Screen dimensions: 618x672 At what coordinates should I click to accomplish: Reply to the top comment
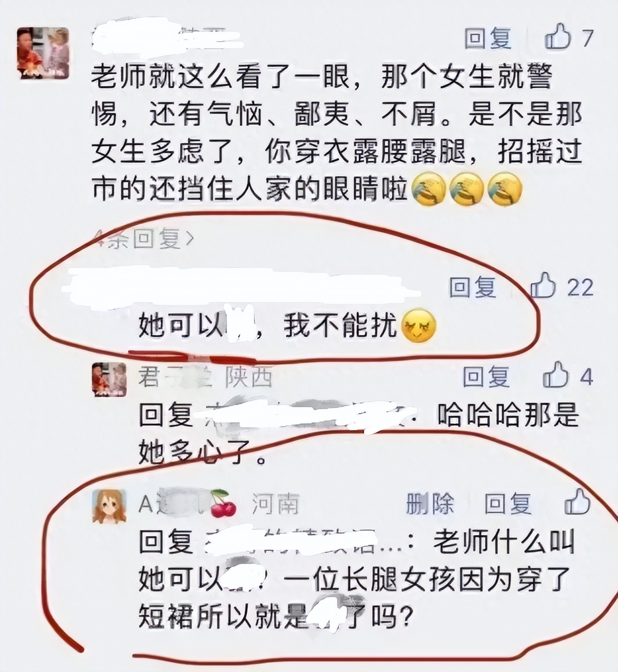pos(488,38)
